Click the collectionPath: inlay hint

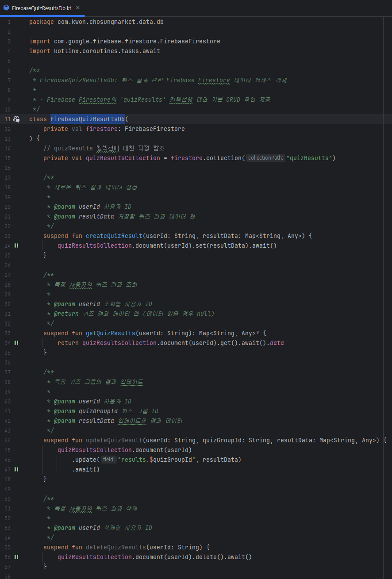click(265, 158)
